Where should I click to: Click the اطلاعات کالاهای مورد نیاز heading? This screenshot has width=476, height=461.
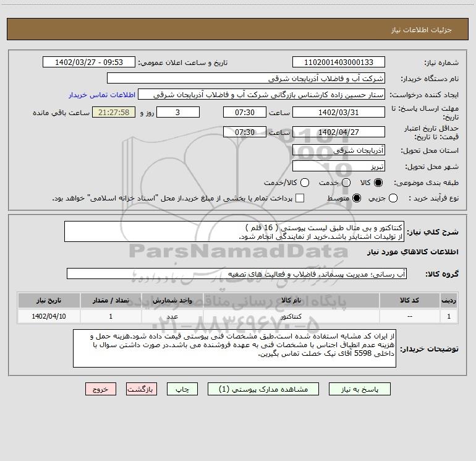tap(412, 252)
